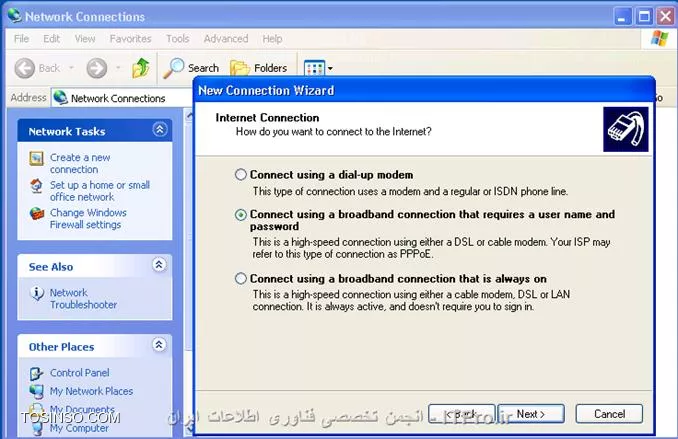Screen dimensions: 678x439
Task: Click the Windows Firewall icon
Action: (x=37, y=213)
